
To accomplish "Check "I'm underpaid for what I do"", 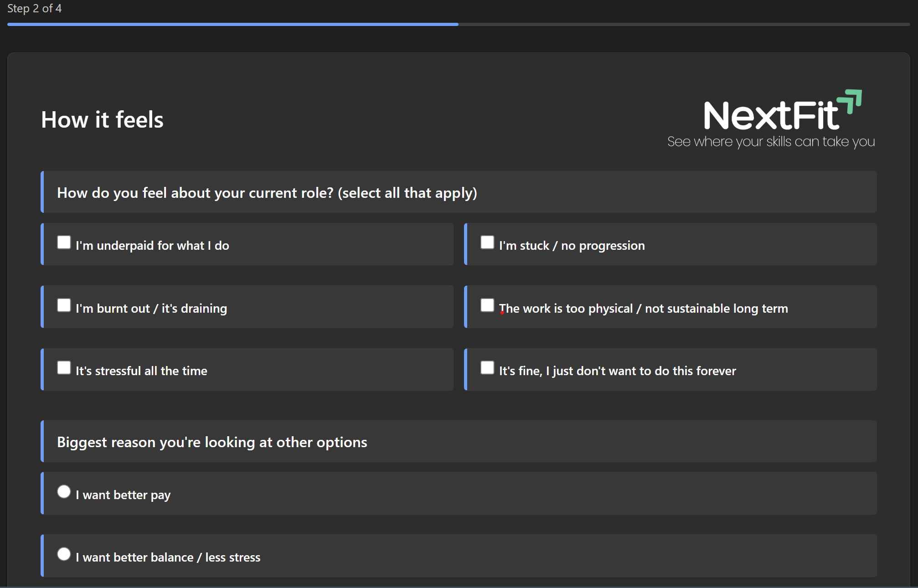I will click(63, 242).
